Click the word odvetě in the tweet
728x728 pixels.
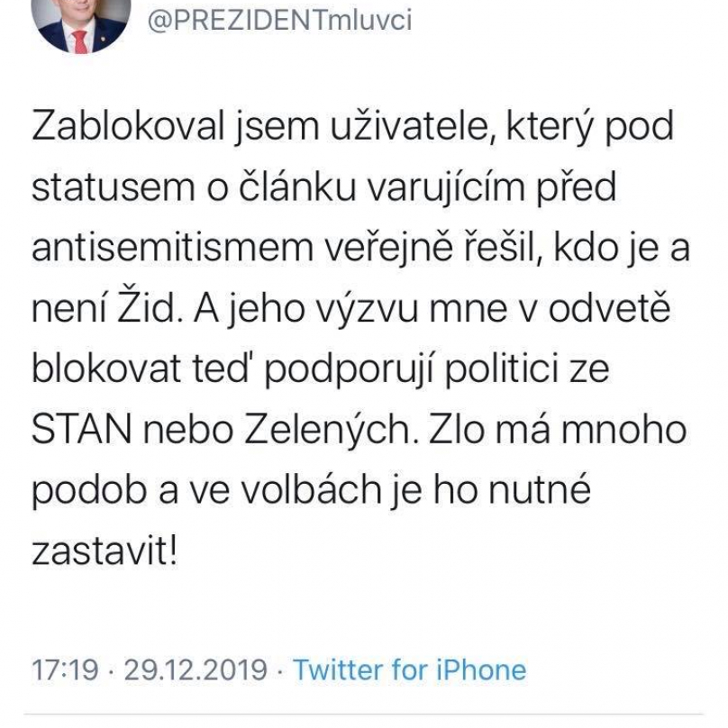609,307
